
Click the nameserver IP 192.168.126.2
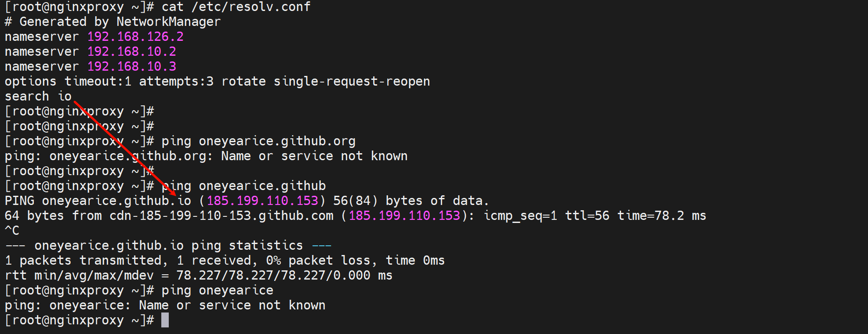(135, 36)
